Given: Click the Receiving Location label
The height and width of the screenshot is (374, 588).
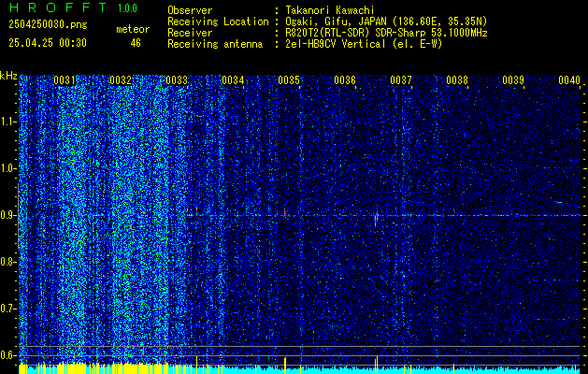Looking at the screenshot, I should (x=218, y=22).
